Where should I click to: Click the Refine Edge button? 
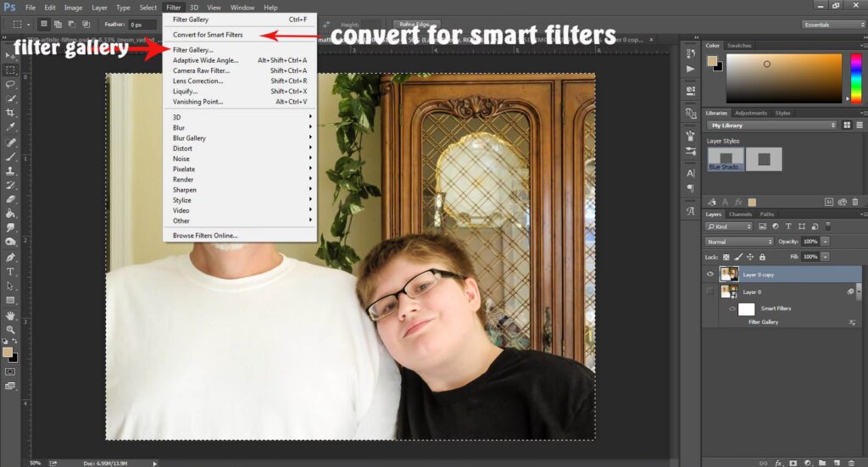[415, 25]
